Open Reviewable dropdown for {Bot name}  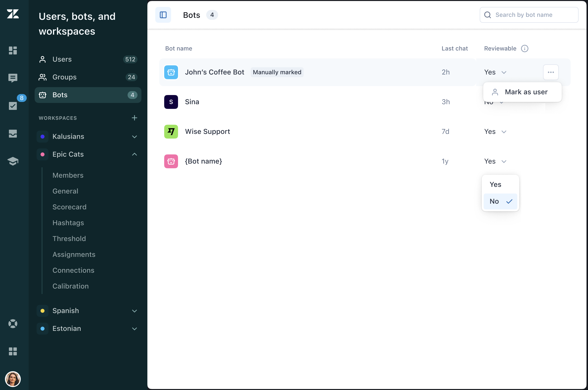[495, 161]
